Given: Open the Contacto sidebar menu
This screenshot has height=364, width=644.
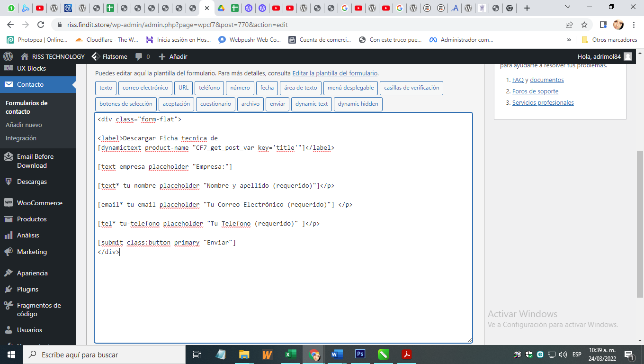Looking at the screenshot, I should pos(38,84).
